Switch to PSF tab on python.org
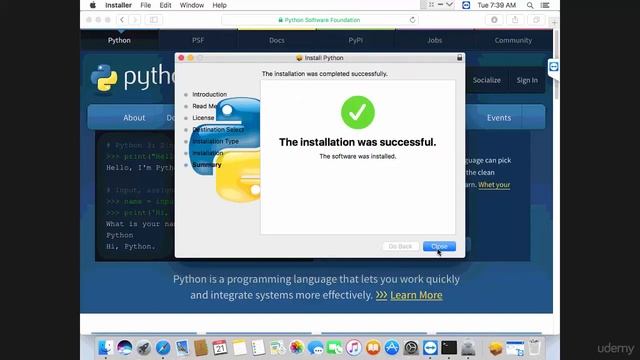Screen dimensions: 640x360 click(x=198, y=40)
